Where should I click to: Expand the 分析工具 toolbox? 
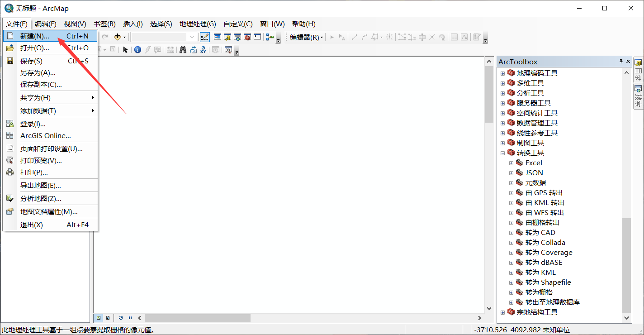tap(502, 93)
